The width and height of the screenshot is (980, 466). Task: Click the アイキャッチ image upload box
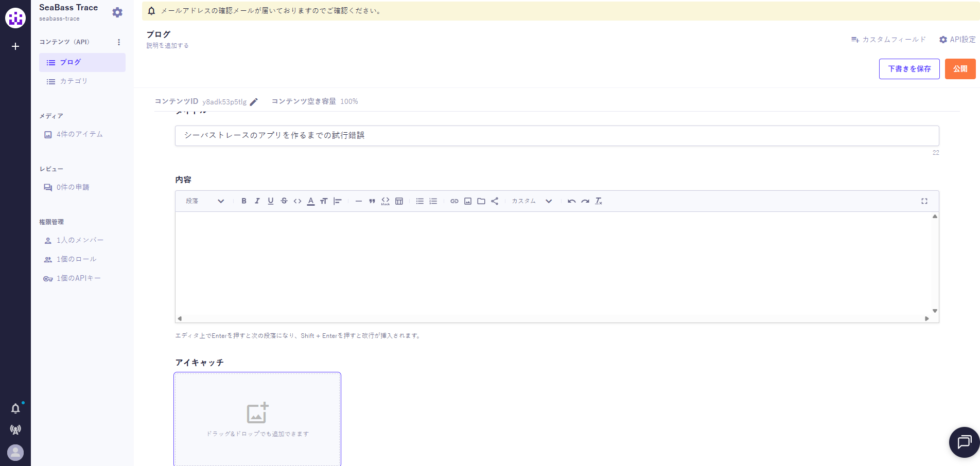click(x=257, y=419)
